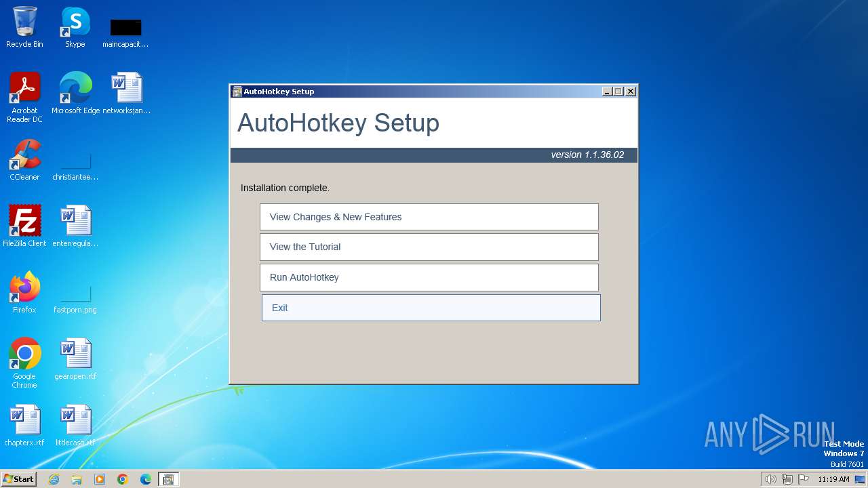Open chapterx.rtf document
Viewport: 868px width, 488px height.
point(24,426)
